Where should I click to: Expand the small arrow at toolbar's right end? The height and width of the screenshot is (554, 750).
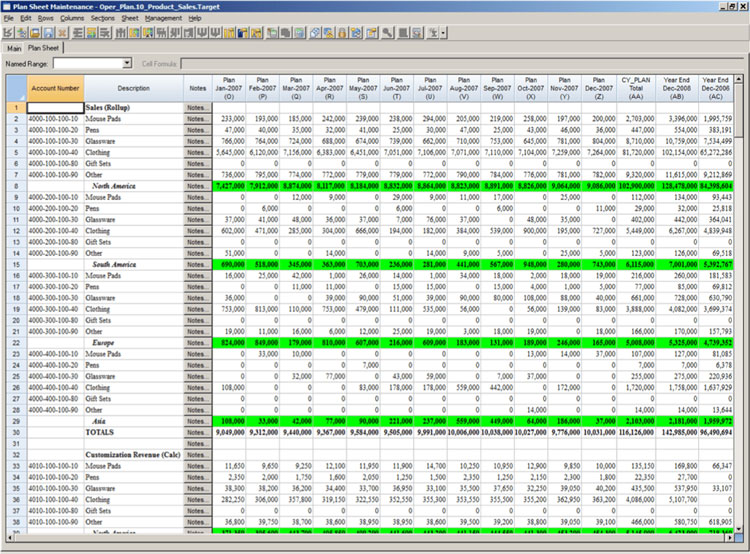[x=444, y=33]
